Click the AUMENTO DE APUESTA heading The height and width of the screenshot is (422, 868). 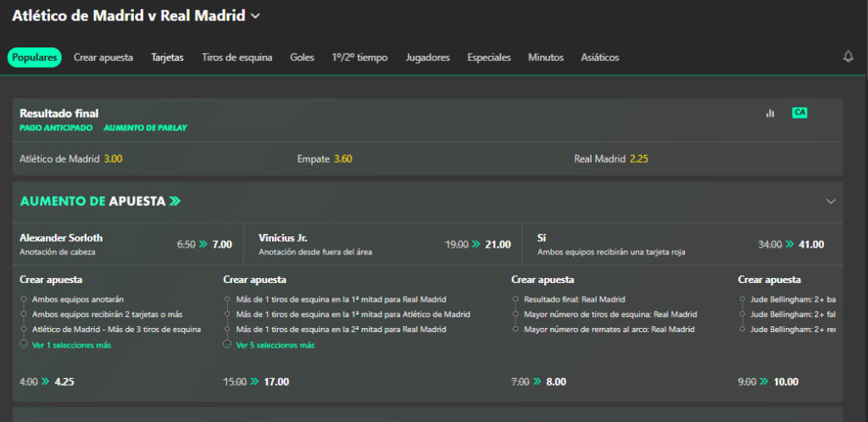(100, 202)
